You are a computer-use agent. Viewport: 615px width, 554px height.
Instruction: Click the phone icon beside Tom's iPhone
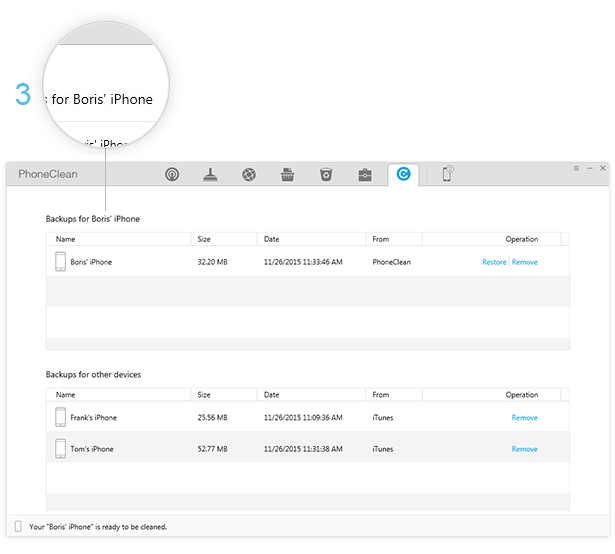tap(60, 448)
